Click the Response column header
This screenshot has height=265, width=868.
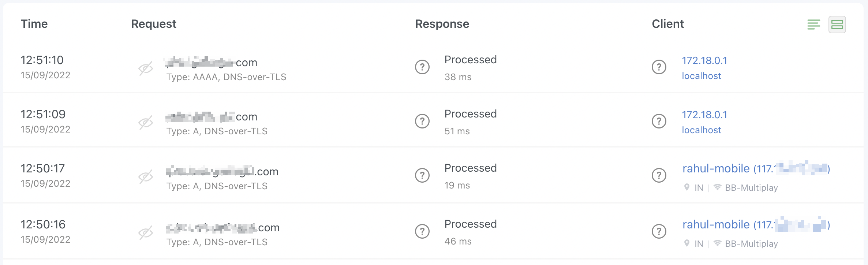point(442,24)
